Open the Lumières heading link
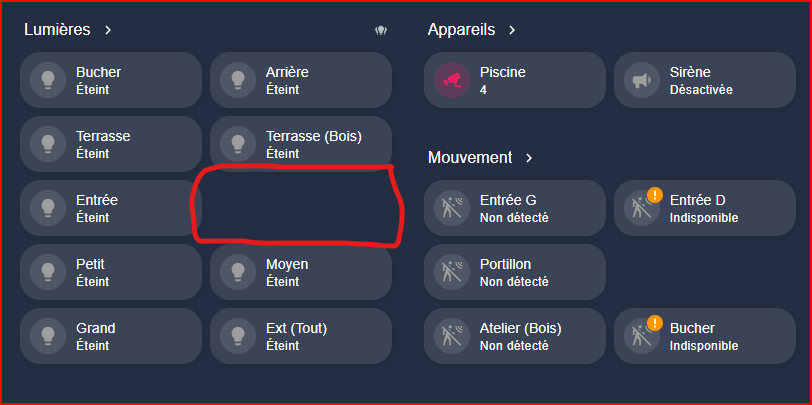 pyautogui.click(x=57, y=30)
